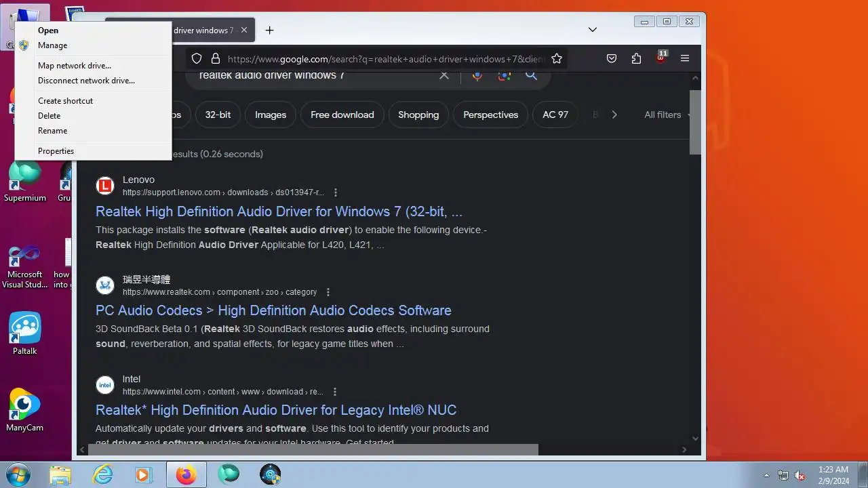The image size is (868, 488).
Task: Open the Intel result three-dot options
Action: [x=335, y=392]
